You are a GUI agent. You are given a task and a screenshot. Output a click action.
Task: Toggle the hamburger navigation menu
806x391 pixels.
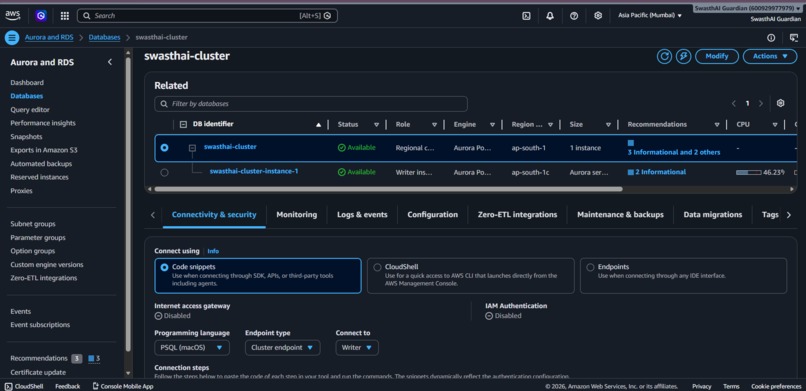click(x=12, y=38)
